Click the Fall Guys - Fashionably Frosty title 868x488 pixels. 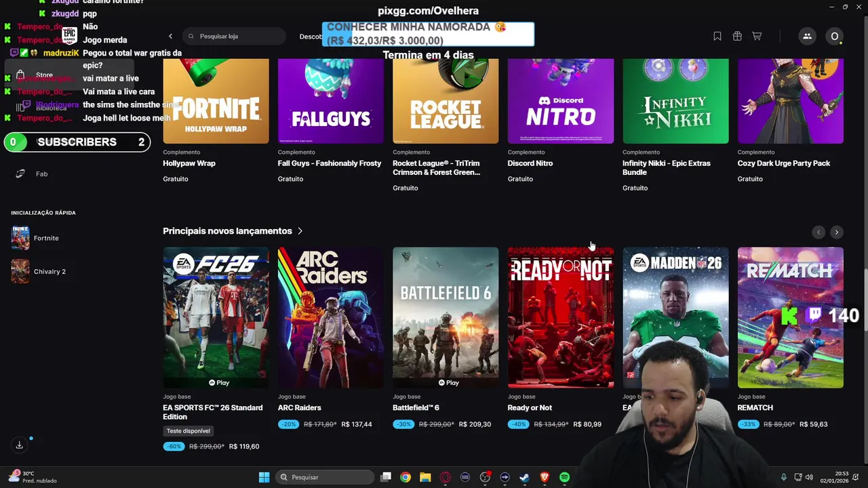tap(330, 163)
